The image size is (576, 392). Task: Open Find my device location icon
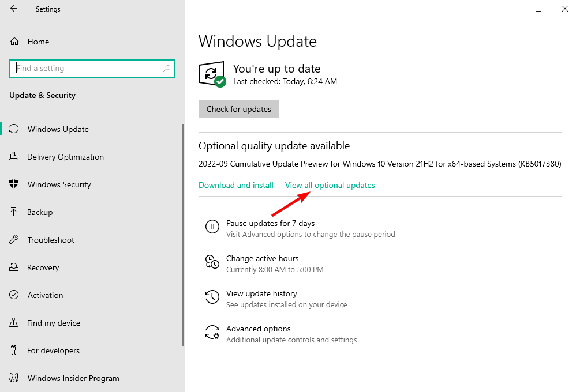14,323
